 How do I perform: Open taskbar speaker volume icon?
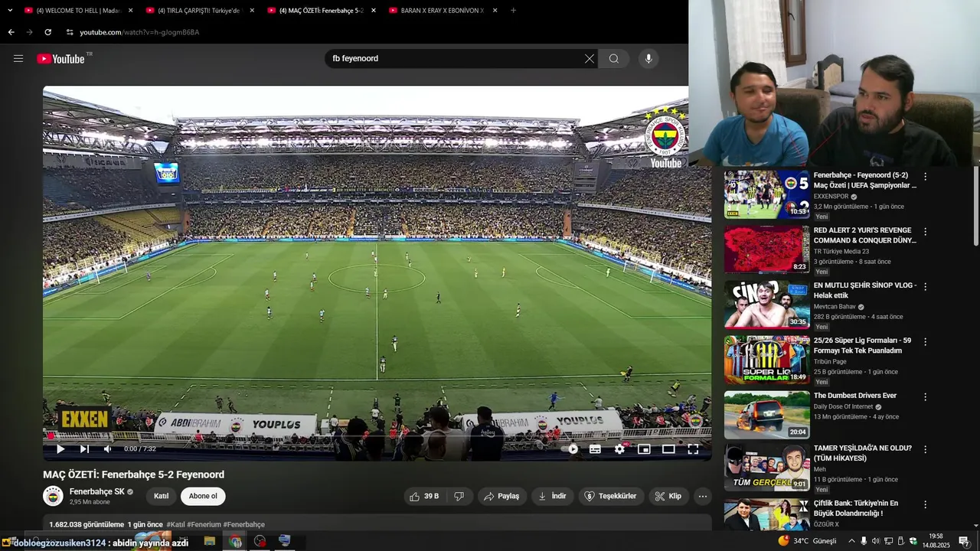tap(877, 541)
